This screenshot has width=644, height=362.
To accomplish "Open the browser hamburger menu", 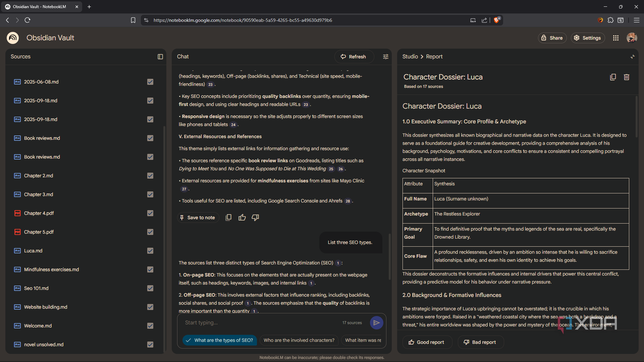I will (x=636, y=20).
